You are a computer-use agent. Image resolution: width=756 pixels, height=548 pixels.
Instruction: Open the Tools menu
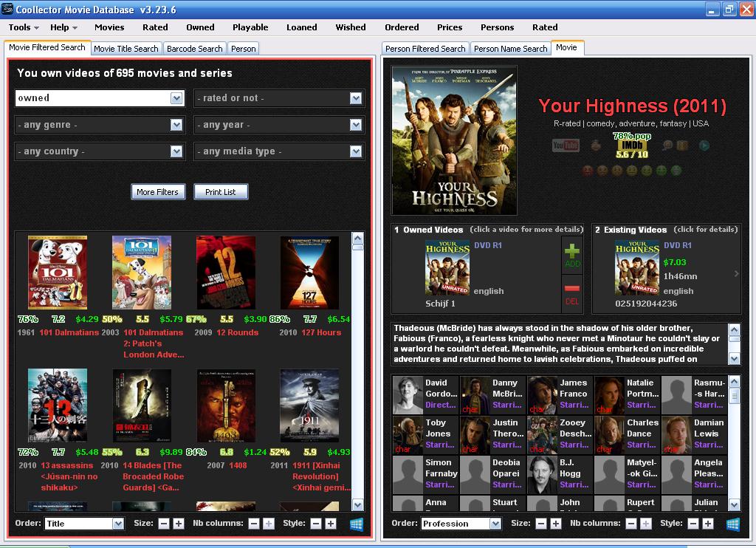[23, 27]
